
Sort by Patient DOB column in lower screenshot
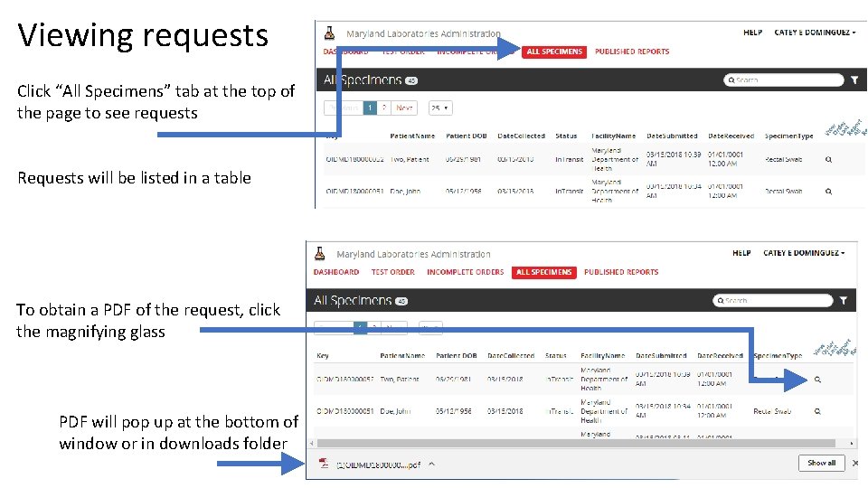click(456, 356)
